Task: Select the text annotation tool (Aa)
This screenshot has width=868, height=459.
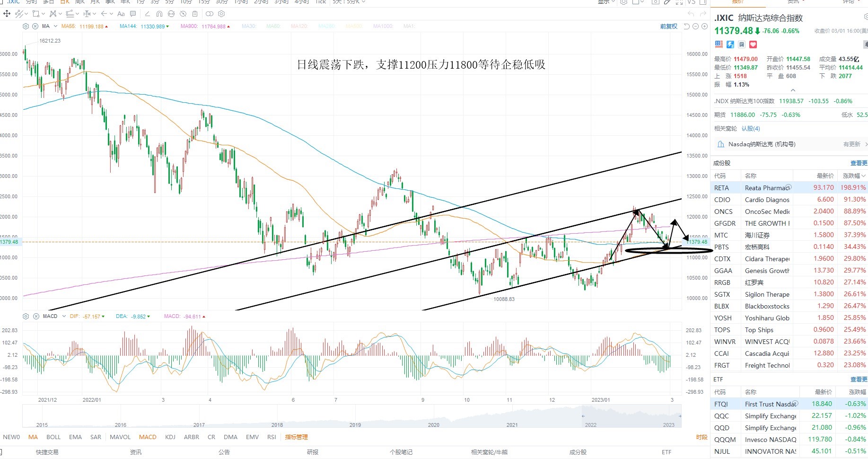Action: [121, 14]
